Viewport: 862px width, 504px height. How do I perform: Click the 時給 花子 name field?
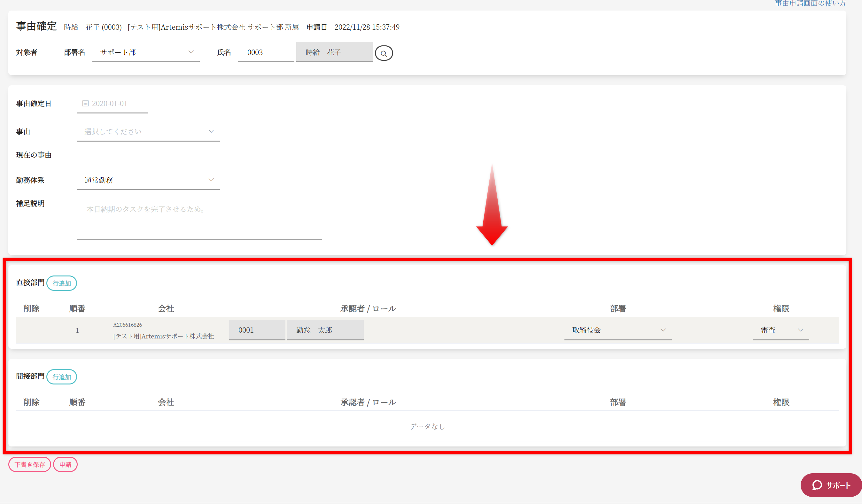[x=334, y=52]
